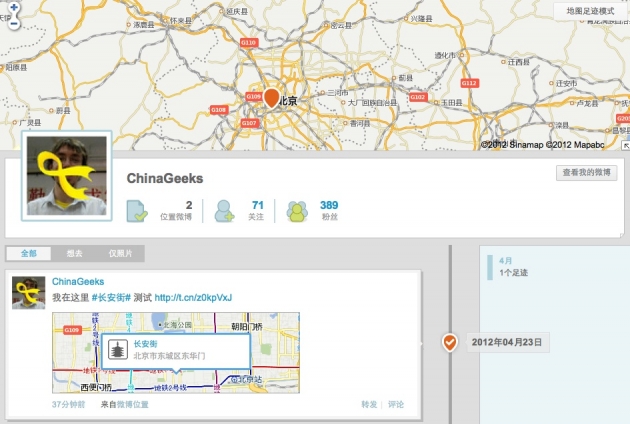Image resolution: width=630 pixels, height=424 pixels.
Task: Click 1个足迹 footprint count
Action: coord(513,272)
